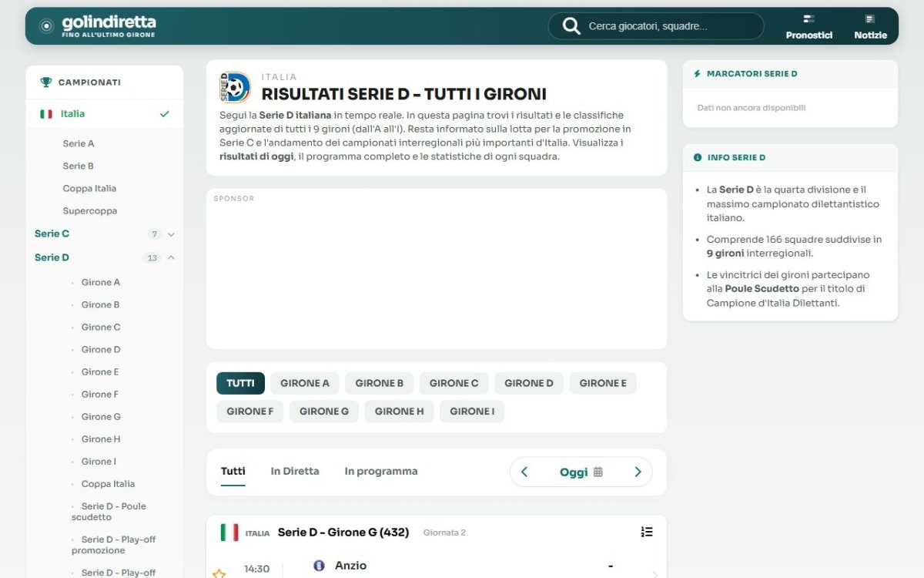Click the golindiretta logo

point(98,25)
